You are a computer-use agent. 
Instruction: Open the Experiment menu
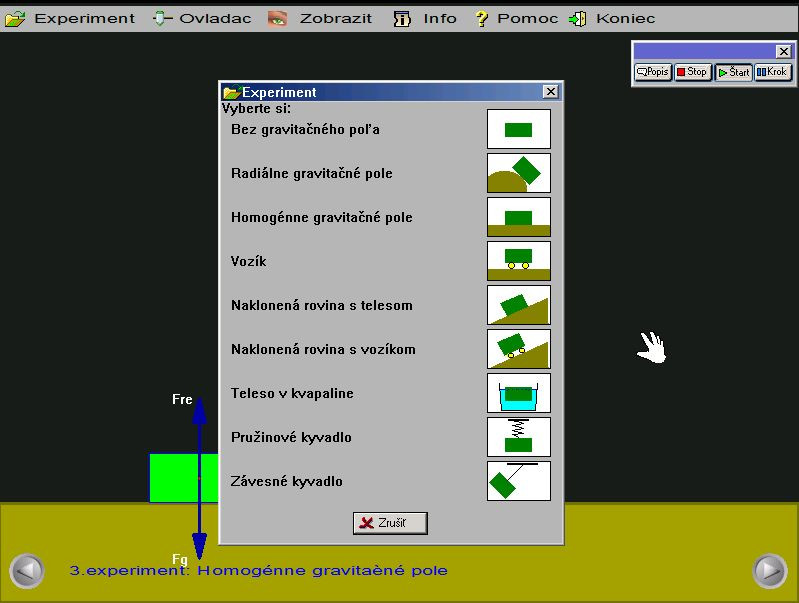pos(85,19)
